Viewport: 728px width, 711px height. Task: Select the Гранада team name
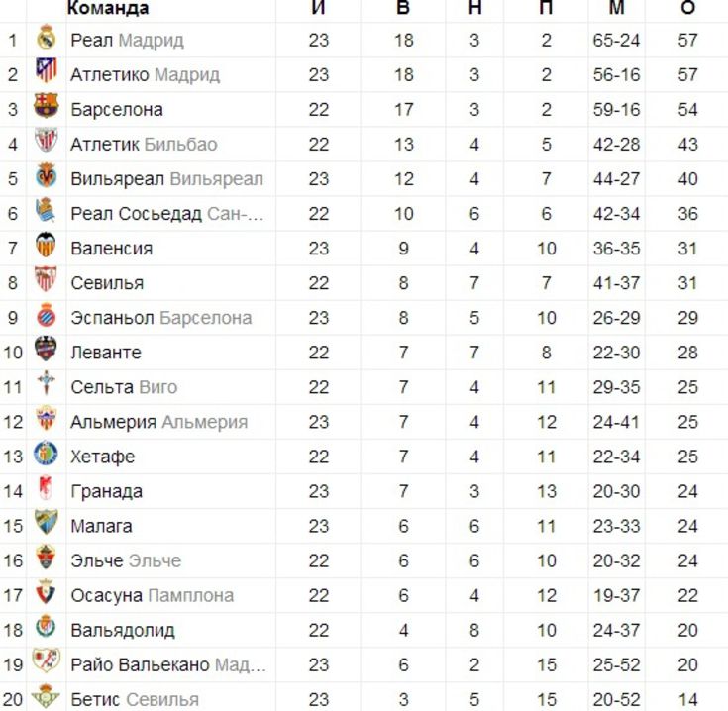[106, 491]
